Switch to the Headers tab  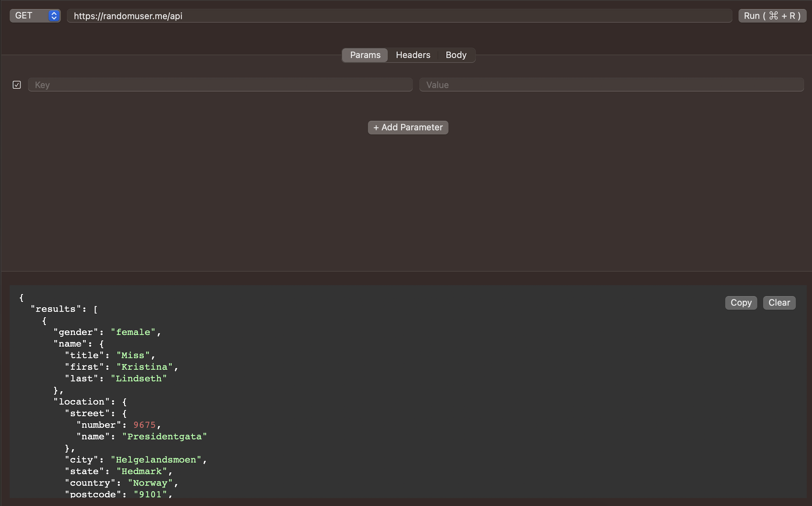413,55
